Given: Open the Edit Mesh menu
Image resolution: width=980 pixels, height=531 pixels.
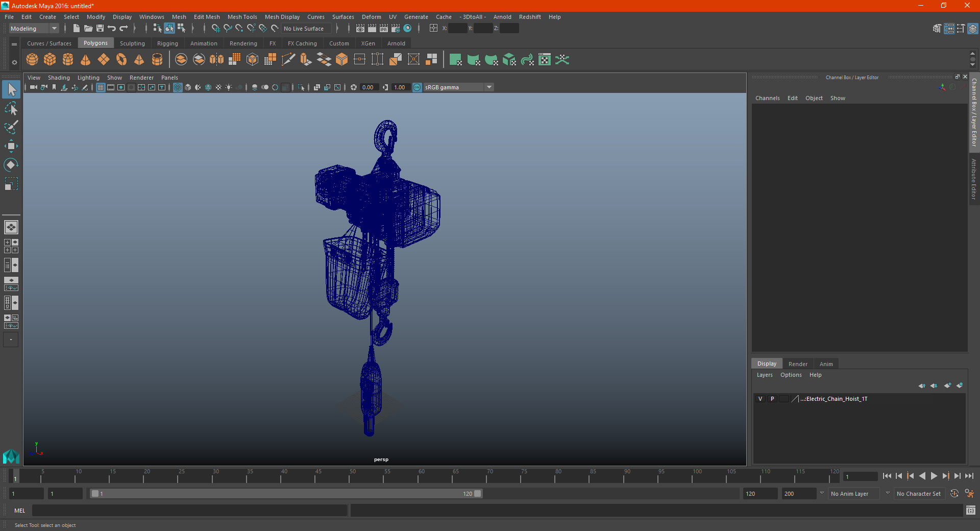Looking at the screenshot, I should [x=207, y=17].
